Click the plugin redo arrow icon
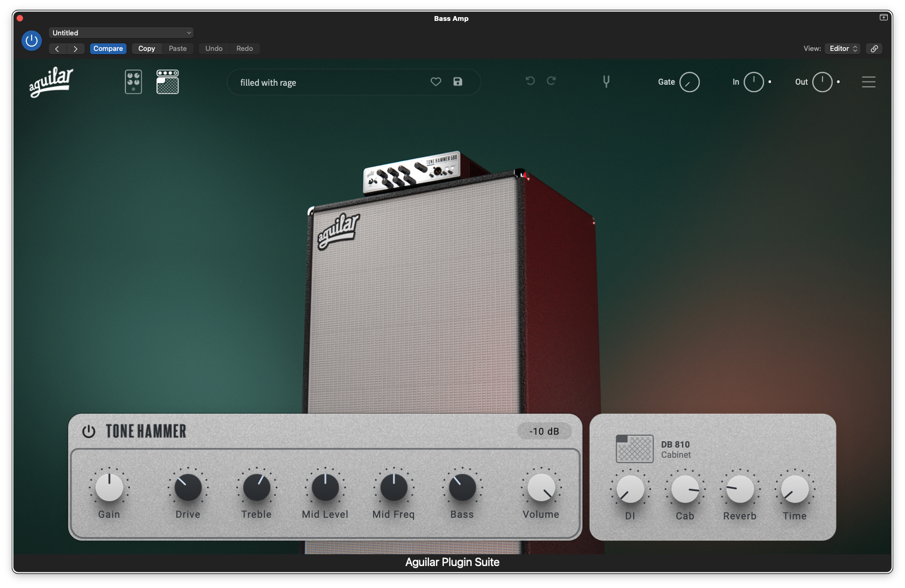905x588 pixels. click(551, 81)
